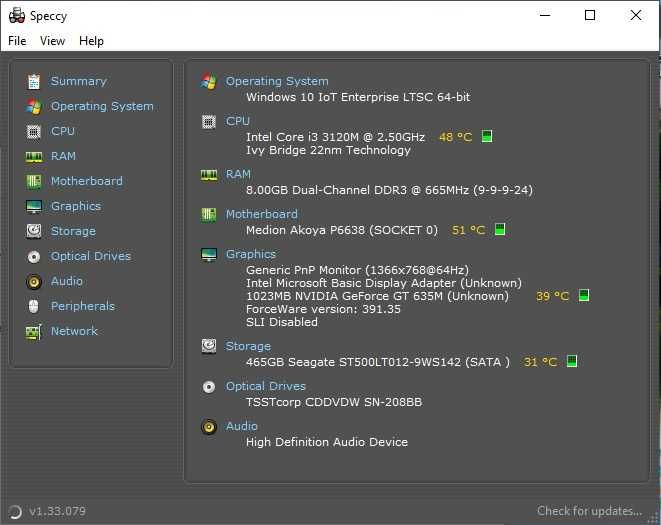Click the refresh spinner icon in status bar
The image size is (661, 525).
click(x=15, y=512)
